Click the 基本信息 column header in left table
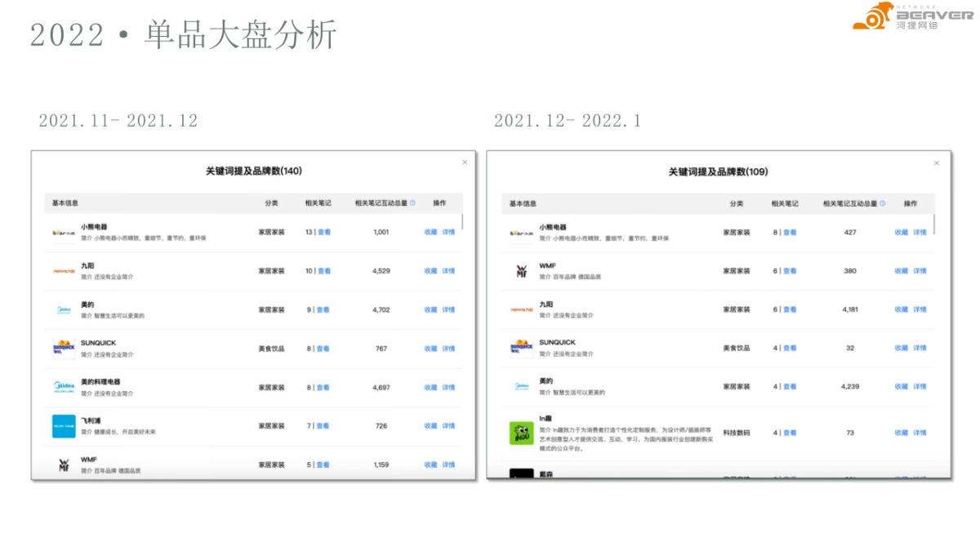980x551 pixels. point(65,202)
